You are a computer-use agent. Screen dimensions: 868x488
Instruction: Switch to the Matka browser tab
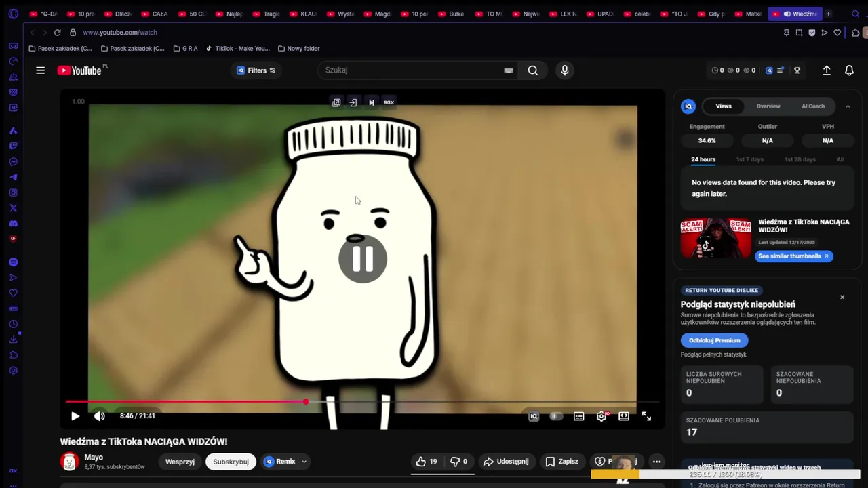[x=749, y=14]
